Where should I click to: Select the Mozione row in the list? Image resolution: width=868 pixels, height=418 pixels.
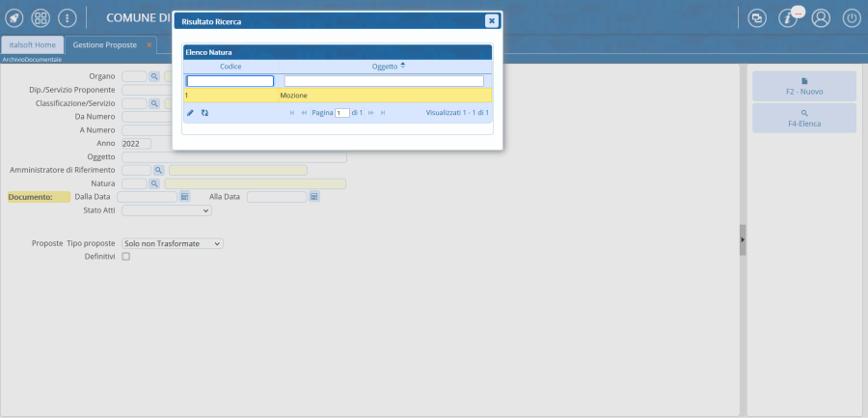point(338,96)
